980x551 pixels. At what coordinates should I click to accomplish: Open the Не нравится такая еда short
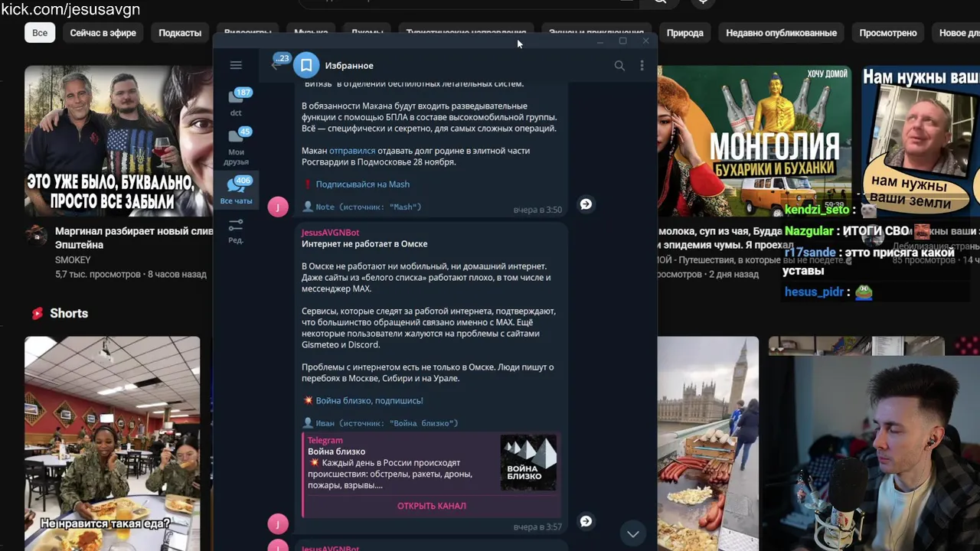click(x=113, y=443)
